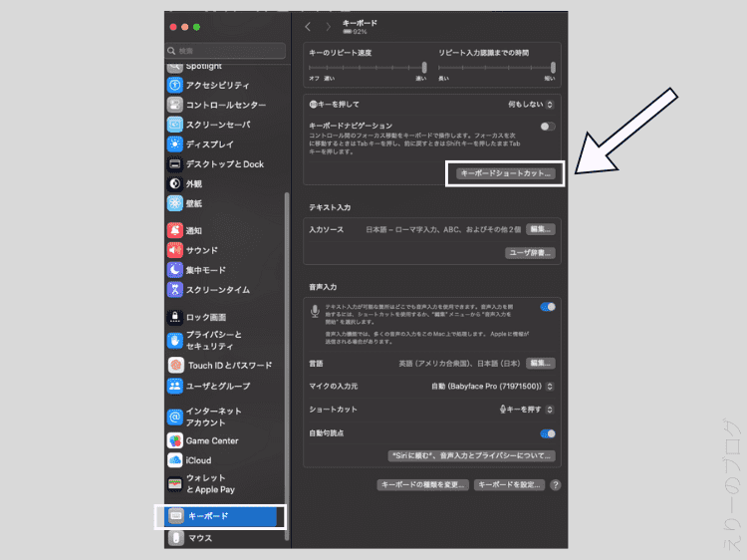The width and height of the screenshot is (747, 560).
Task: Open サウンド settings via its icon
Action: (175, 250)
